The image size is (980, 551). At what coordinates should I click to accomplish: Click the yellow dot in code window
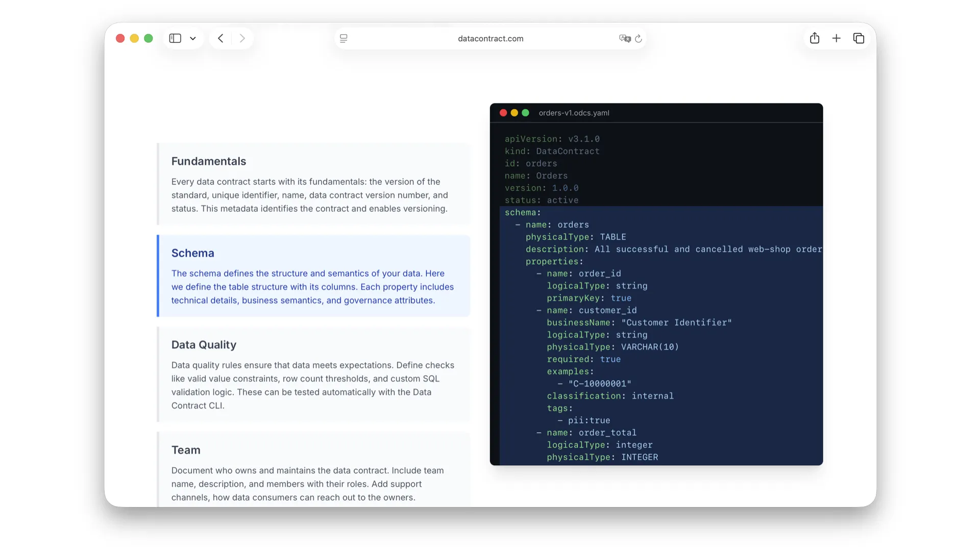click(x=514, y=113)
